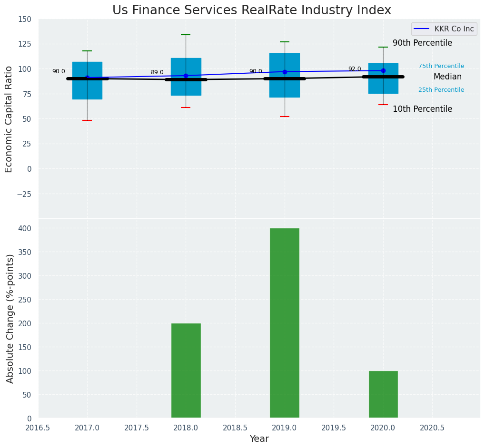The height and width of the screenshot is (448, 485).
Task: Click the KKR data point for 2020
Action: click(383, 70)
